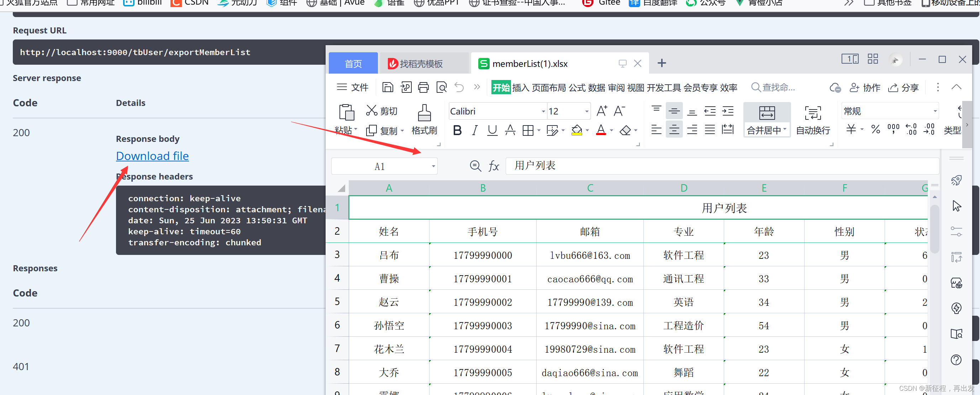Close the memberList(1).xlsx tab
The image size is (980, 395).
pyautogui.click(x=638, y=64)
